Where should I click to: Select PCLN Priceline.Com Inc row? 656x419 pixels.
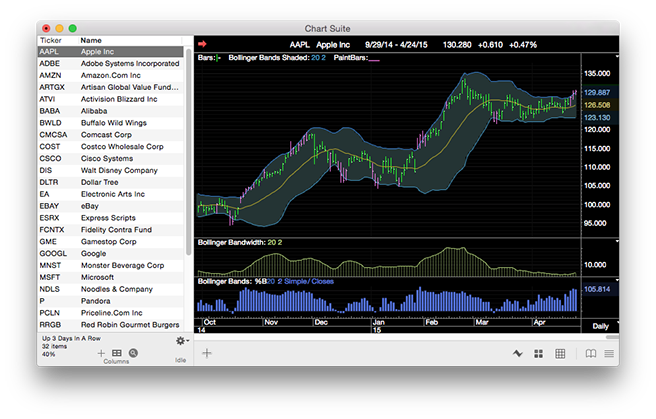coord(110,313)
